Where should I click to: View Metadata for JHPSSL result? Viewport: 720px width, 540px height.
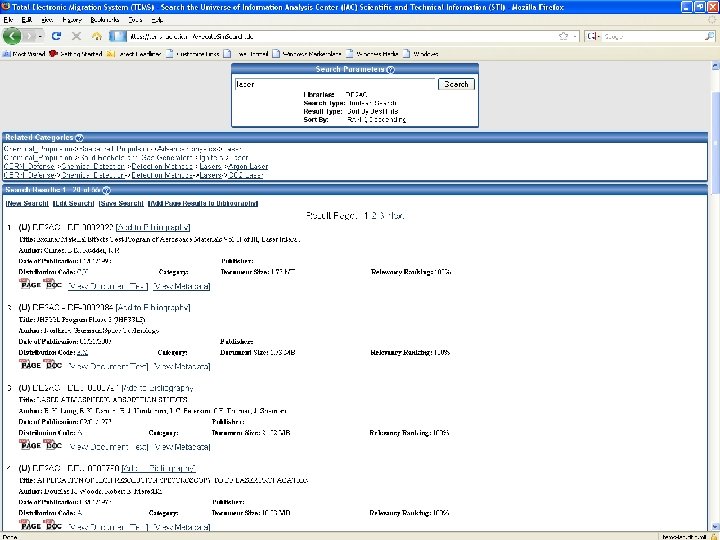(181, 366)
